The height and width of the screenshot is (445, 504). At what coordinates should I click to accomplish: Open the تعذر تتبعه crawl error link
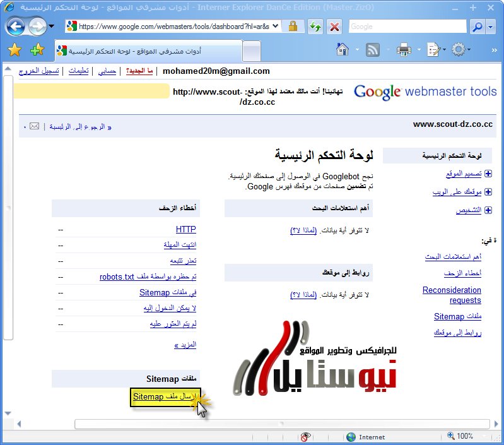[183, 261]
